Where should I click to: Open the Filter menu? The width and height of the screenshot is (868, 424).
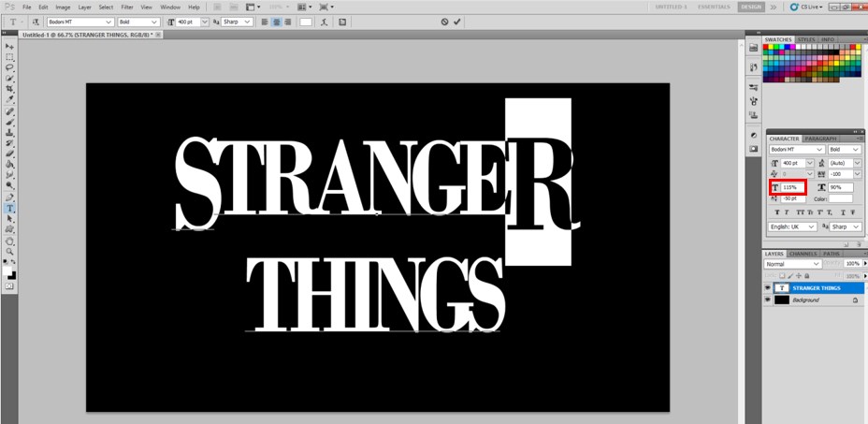coord(127,7)
